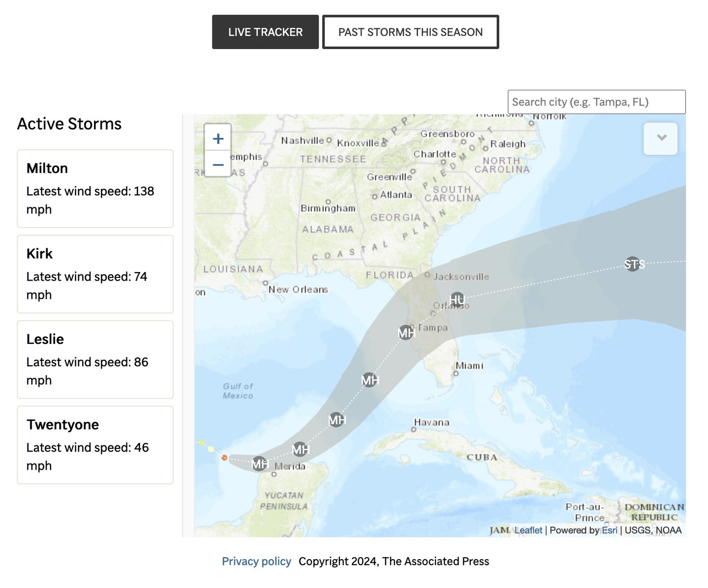This screenshot has height=588, width=708.
Task: Click the orange storm position dot
Action: click(224, 458)
